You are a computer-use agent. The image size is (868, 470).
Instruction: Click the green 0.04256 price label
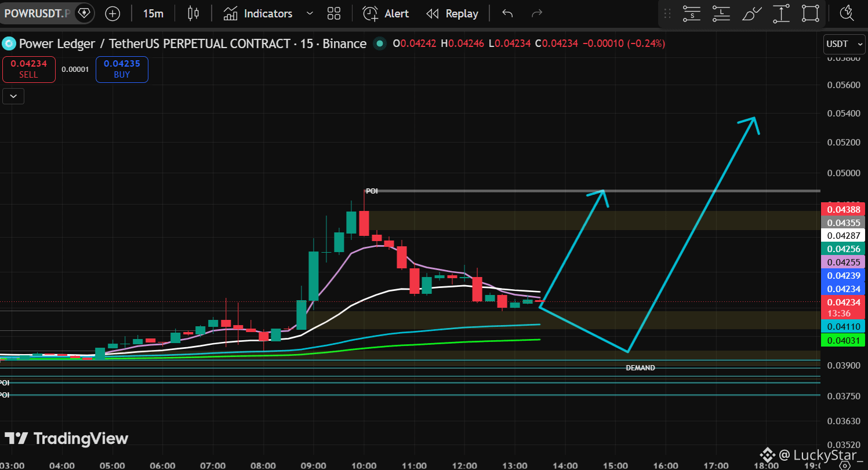click(x=844, y=249)
